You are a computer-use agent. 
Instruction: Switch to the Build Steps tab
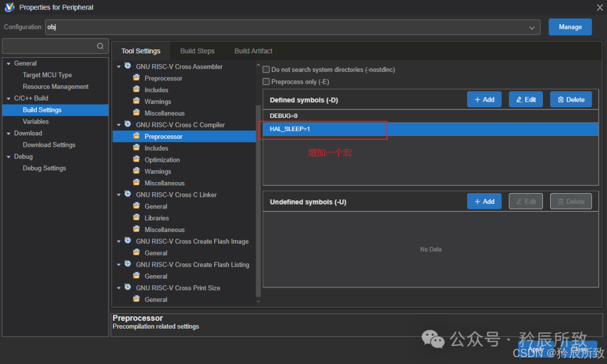[197, 51]
